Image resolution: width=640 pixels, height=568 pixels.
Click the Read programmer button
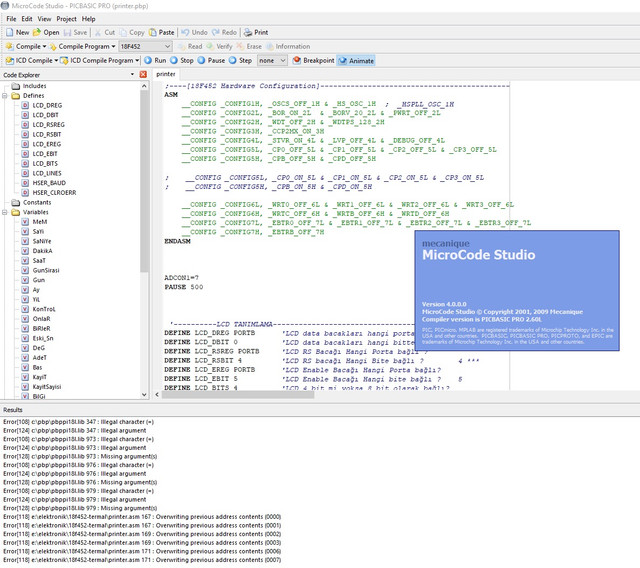pyautogui.click(x=191, y=47)
